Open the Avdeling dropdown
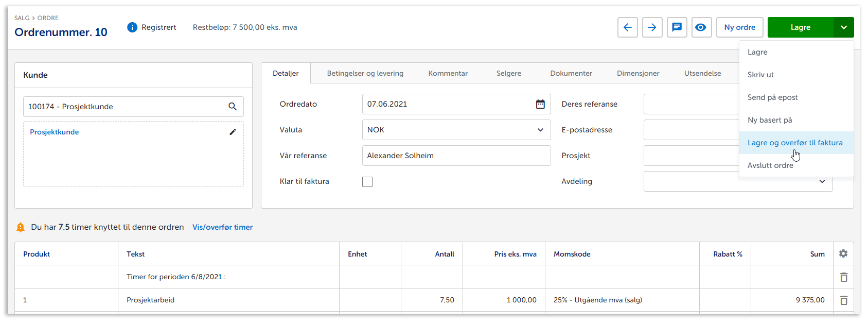The height and width of the screenshot is (323, 868). (x=822, y=181)
